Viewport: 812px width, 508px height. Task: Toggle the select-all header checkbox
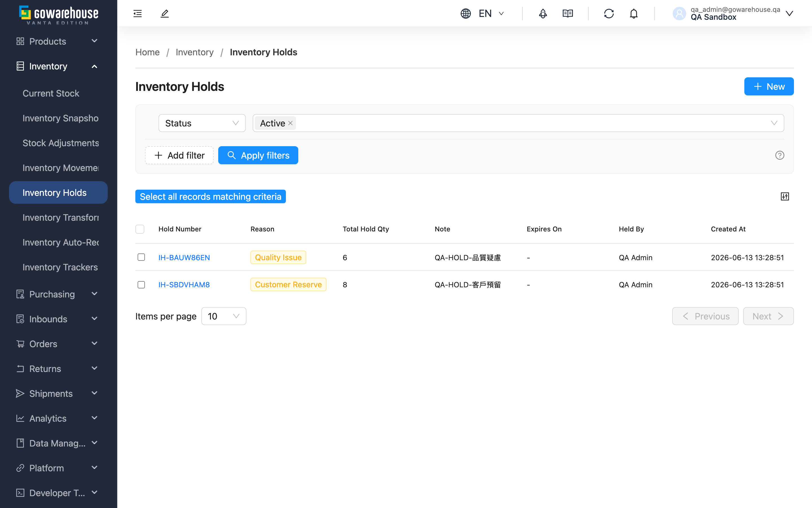click(140, 229)
